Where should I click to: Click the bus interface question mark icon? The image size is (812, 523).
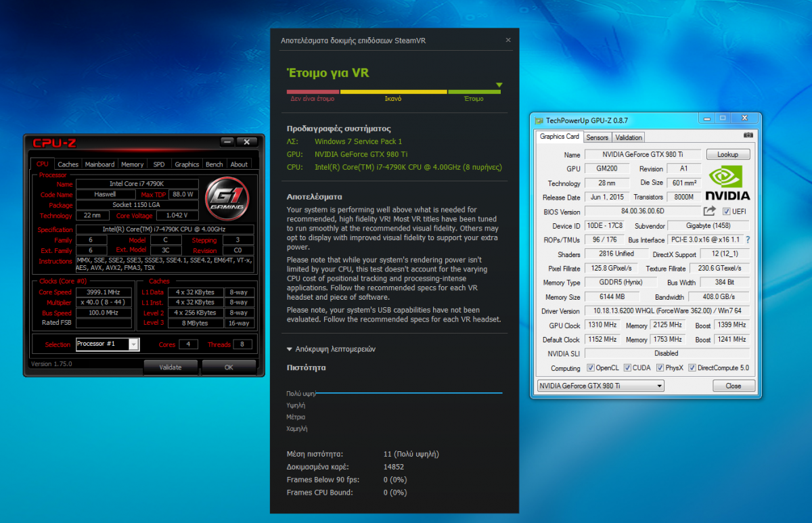click(x=748, y=240)
